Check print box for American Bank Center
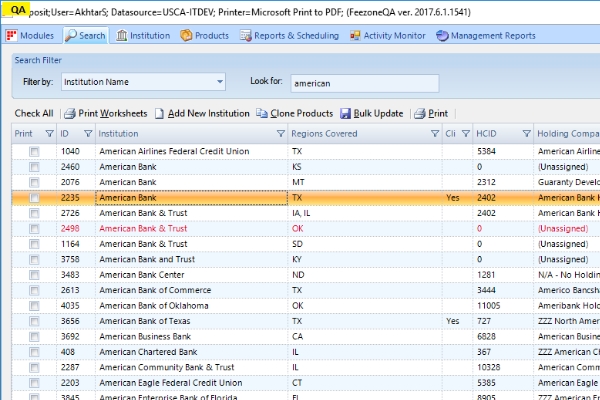This screenshot has height=400, width=600. [x=34, y=275]
